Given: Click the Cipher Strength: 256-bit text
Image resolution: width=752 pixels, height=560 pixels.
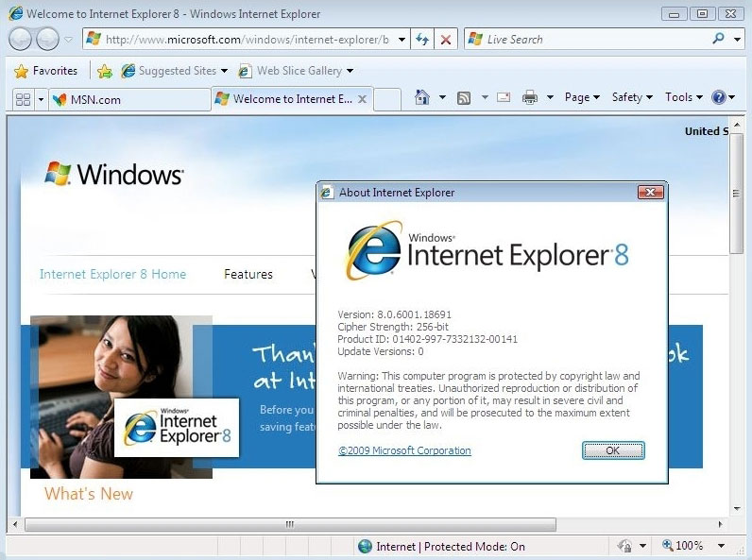Looking at the screenshot, I should pos(393,327).
